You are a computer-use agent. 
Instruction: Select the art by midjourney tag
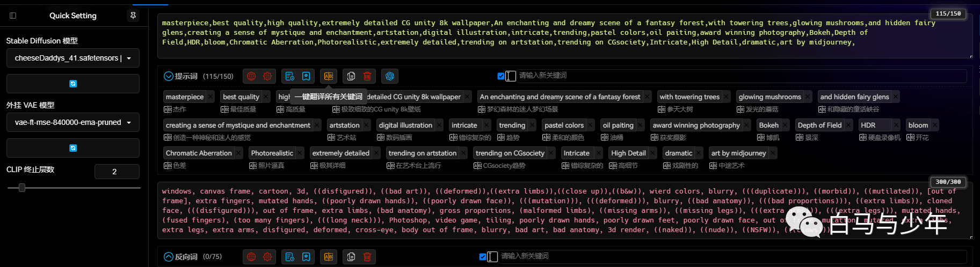point(738,153)
